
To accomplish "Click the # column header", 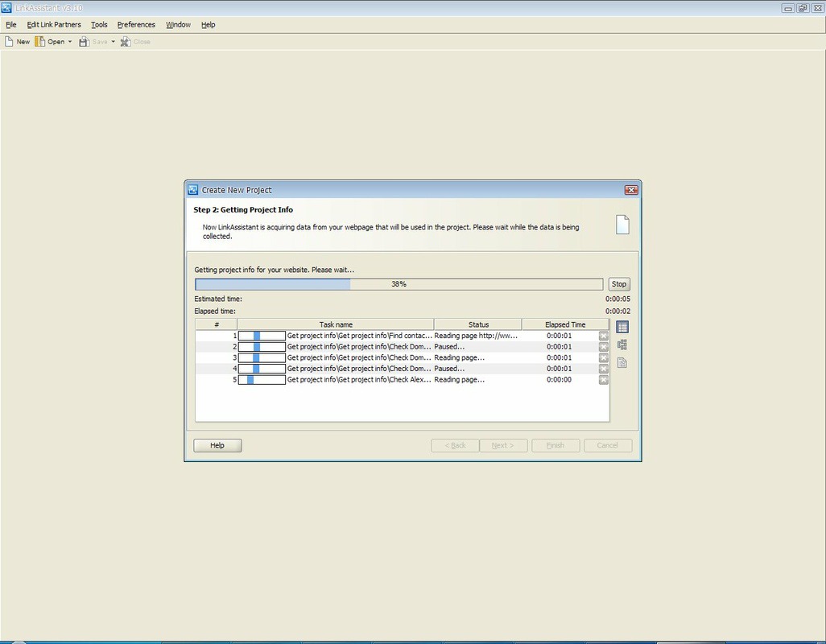I will [217, 325].
